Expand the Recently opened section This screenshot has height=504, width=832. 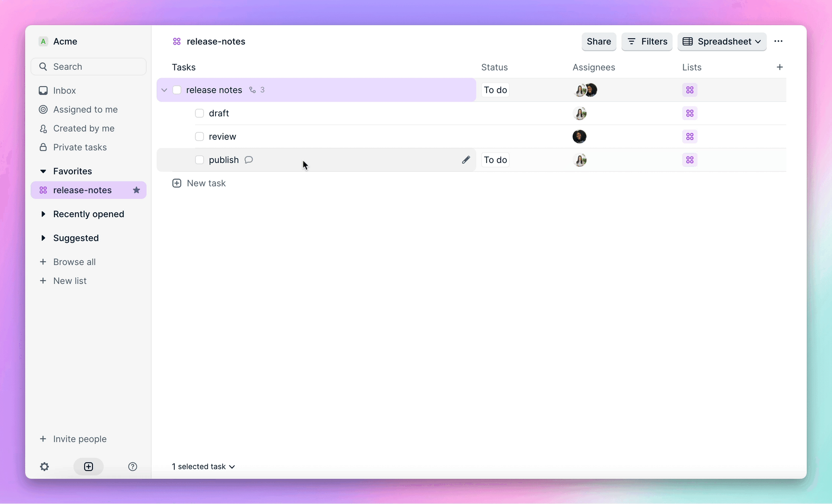43,214
